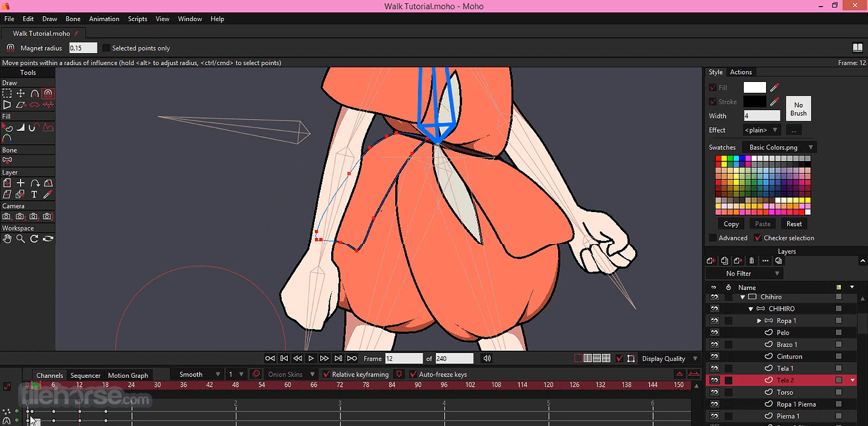Toggle the Fill checkbox in Style
Screen dimensions: 868x426
[x=713, y=88]
